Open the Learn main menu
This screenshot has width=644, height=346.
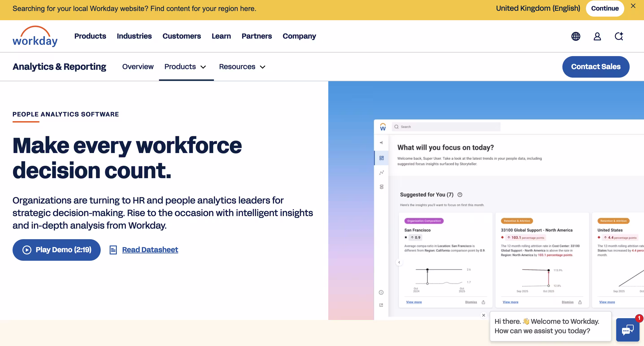pyautogui.click(x=221, y=36)
